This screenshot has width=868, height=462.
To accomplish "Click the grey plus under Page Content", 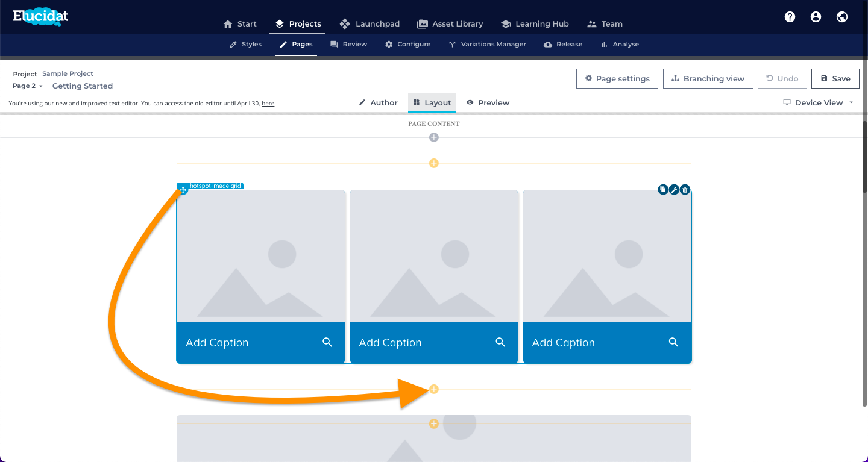I will tap(434, 137).
